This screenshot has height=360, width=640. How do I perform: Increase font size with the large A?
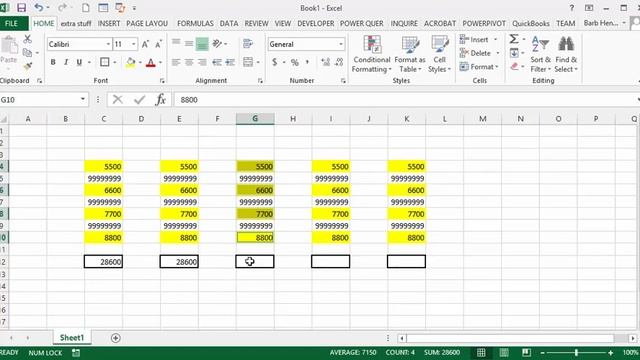[x=145, y=44]
